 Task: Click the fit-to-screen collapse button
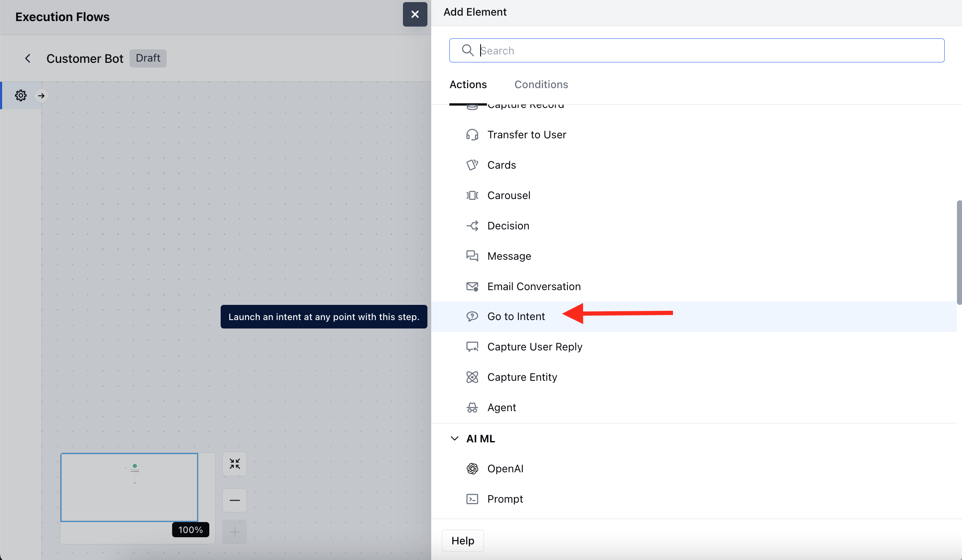tap(235, 464)
